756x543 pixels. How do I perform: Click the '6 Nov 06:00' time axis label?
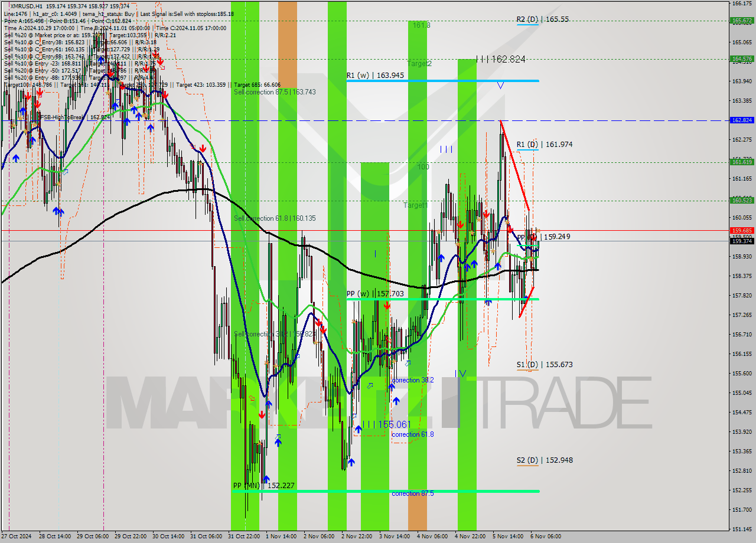coord(546,537)
